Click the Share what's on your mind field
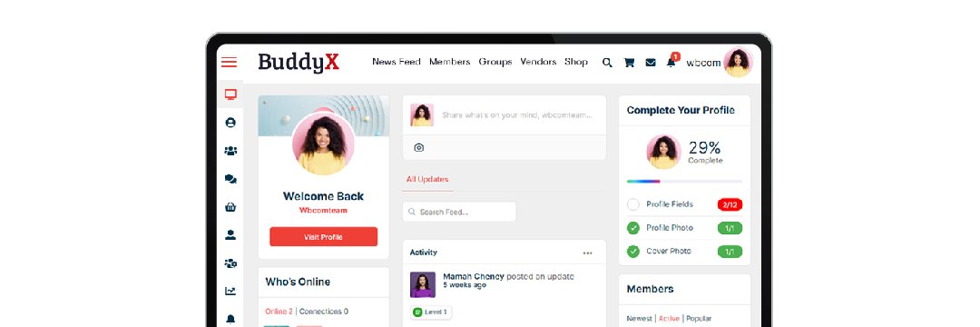980x327 pixels. click(x=517, y=115)
